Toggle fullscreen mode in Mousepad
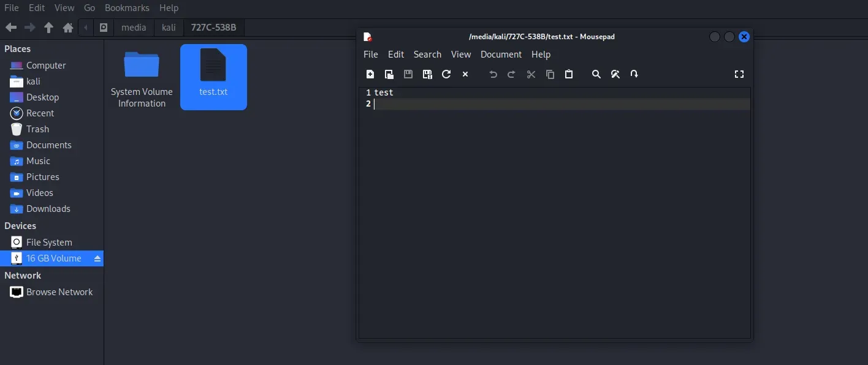The image size is (868, 365). coord(739,74)
